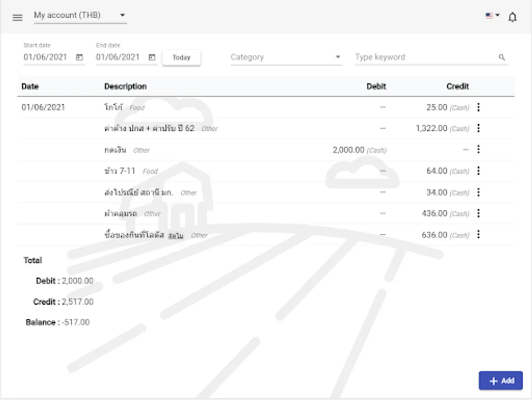Click the credit amount 1,322.00
This screenshot has width=532, height=400.
pyautogui.click(x=432, y=128)
